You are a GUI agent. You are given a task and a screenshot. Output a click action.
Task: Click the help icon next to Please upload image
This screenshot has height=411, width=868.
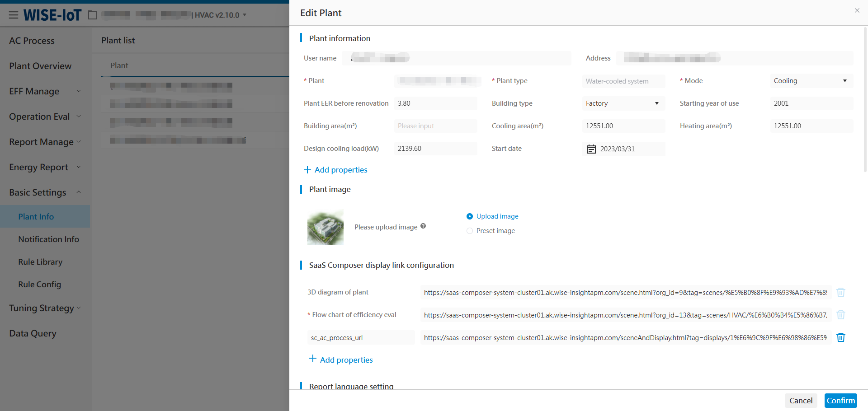tap(423, 226)
